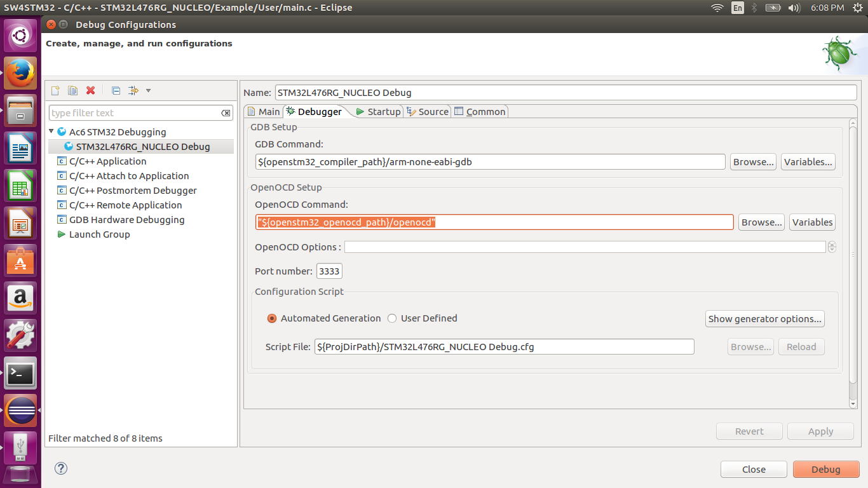Open Variables for the OpenOCD Command
This screenshot has width=868, height=488.
tap(812, 222)
